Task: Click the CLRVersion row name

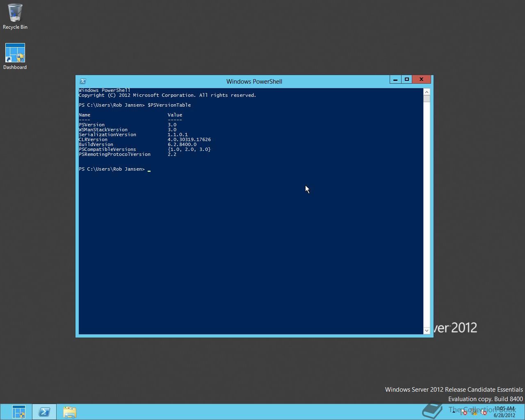Action: pyautogui.click(x=93, y=139)
